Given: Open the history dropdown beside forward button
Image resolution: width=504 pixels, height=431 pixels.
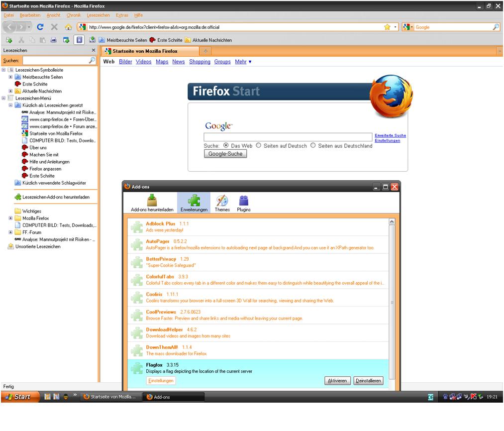Looking at the screenshot, I should pos(29,27).
